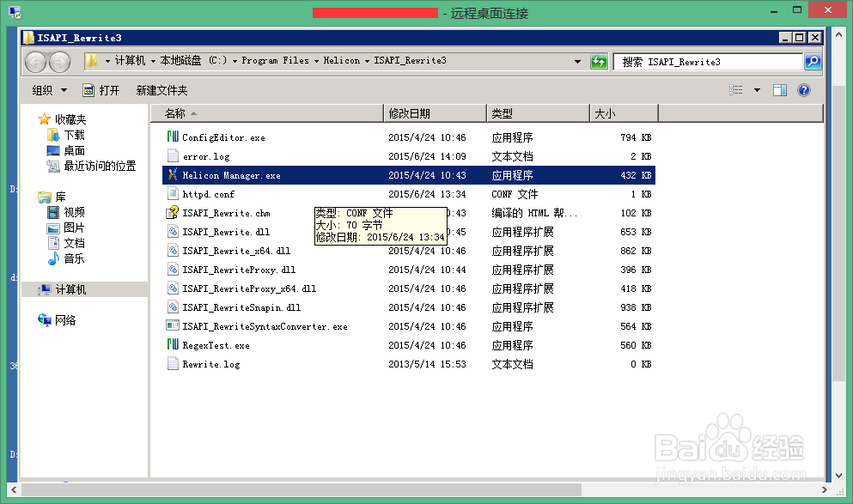Viewport: 853px width, 504px height.
Task: Expand the arrow after Helicon breadcrumb
Action: [367, 61]
